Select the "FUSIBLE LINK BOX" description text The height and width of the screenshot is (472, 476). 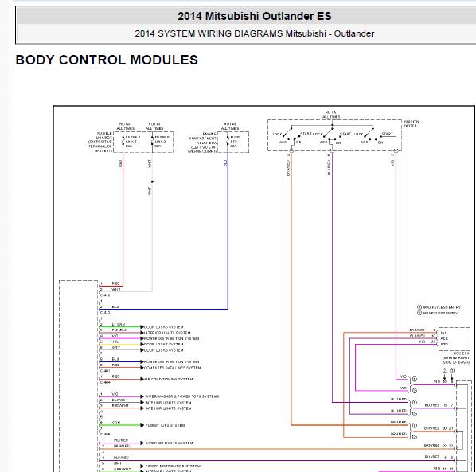tap(100, 142)
